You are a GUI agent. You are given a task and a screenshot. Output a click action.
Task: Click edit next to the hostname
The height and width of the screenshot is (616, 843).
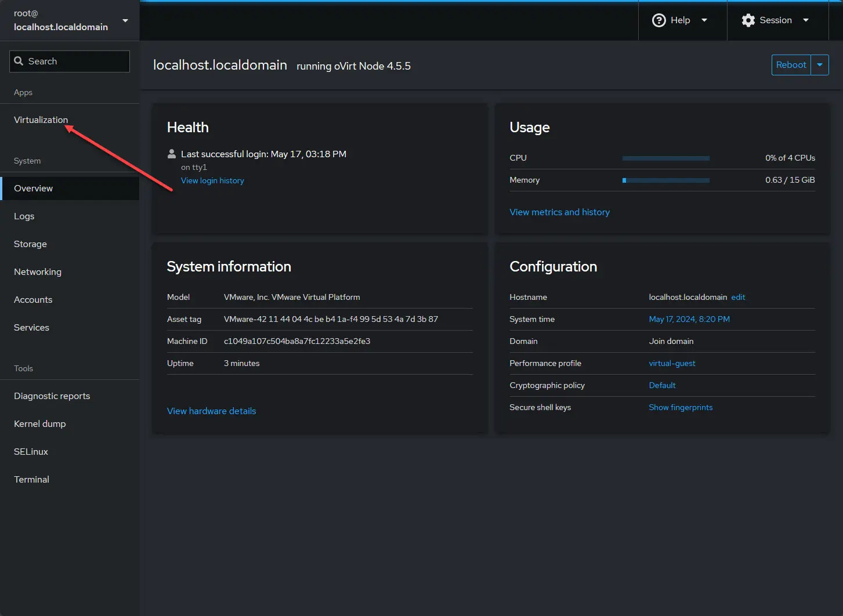(x=738, y=297)
